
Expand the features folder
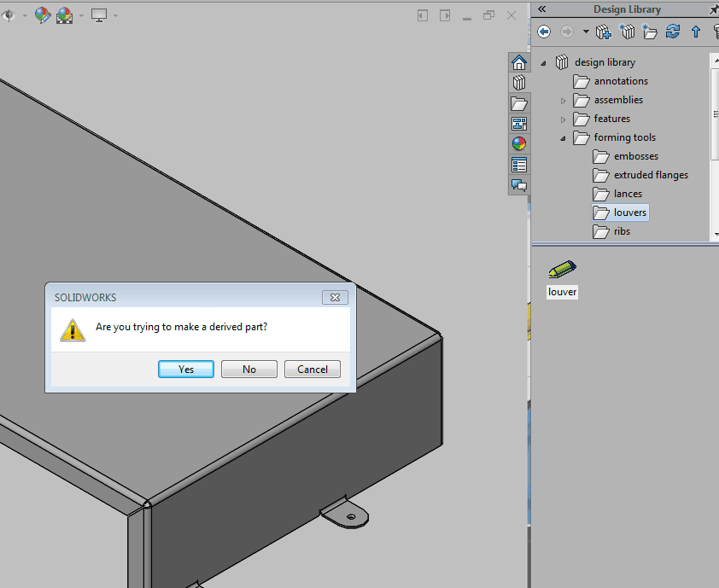click(563, 119)
